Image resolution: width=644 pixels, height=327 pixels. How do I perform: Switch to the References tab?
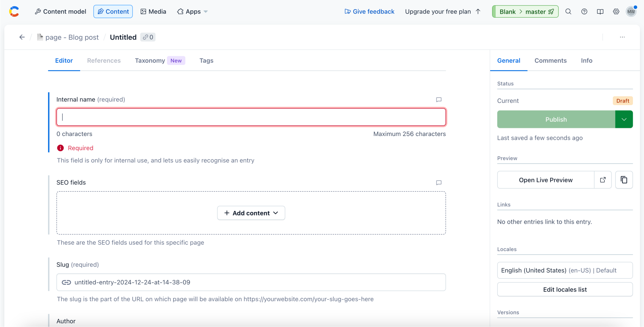coord(104,60)
